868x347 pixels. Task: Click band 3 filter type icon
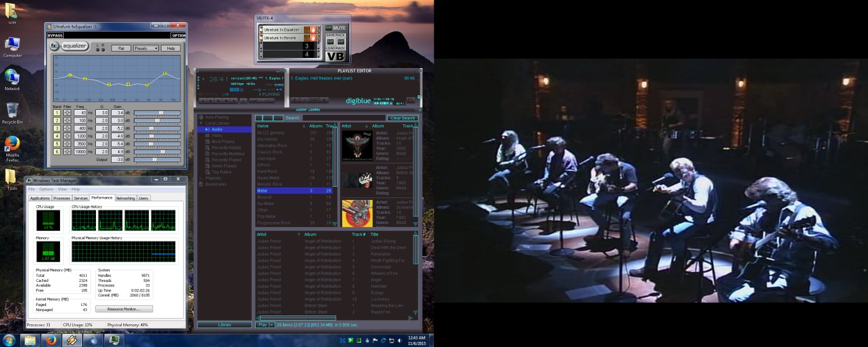coord(67,128)
